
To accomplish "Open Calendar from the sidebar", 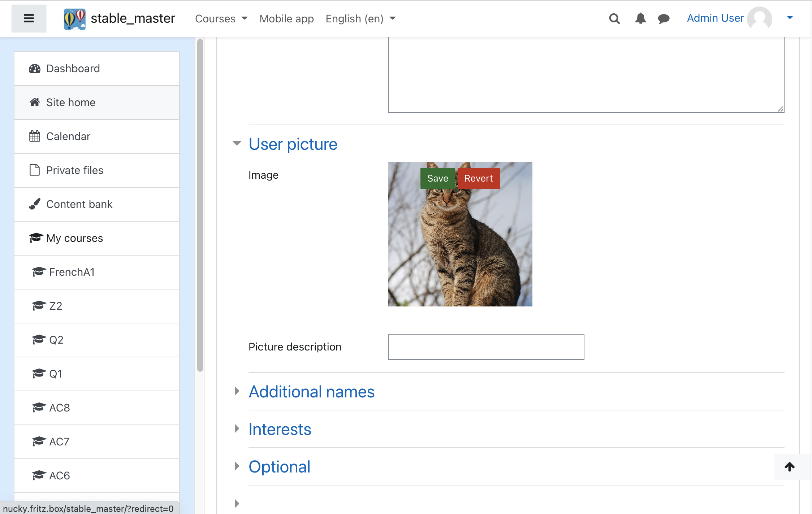I will pos(97,136).
